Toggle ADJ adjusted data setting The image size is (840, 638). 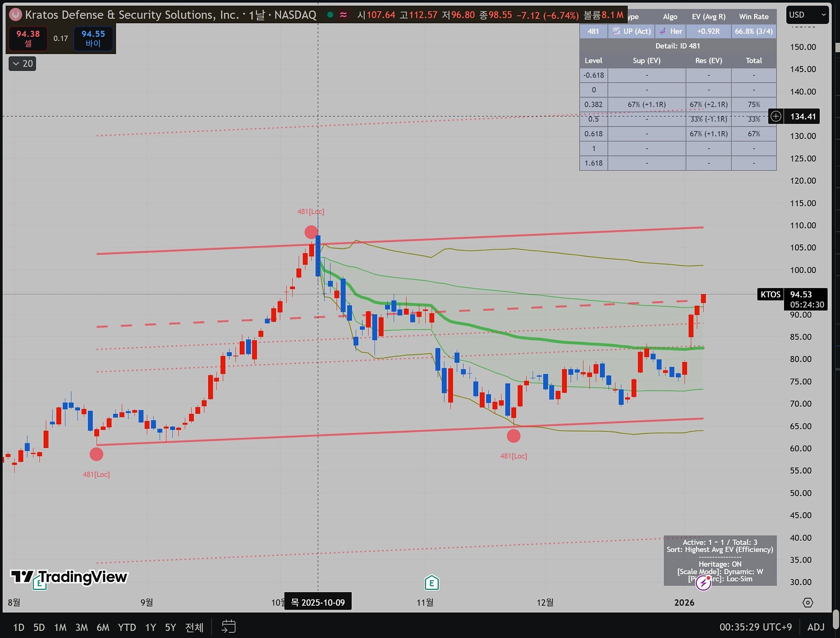815,627
